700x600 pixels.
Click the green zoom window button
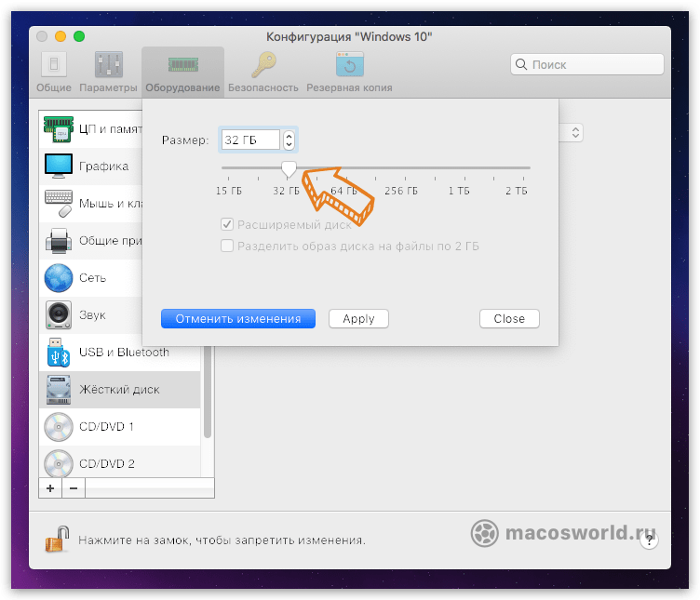(x=79, y=36)
